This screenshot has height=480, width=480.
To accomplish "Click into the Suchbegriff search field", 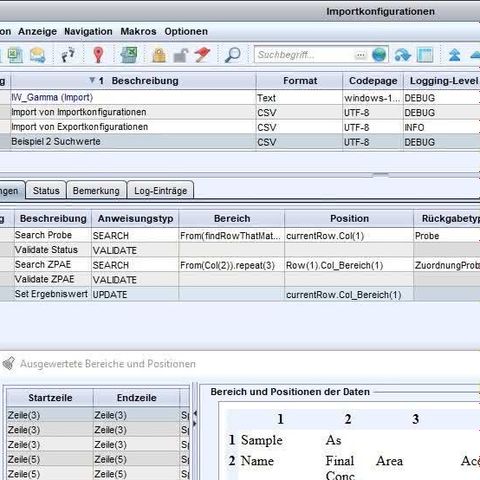I will click(304, 55).
